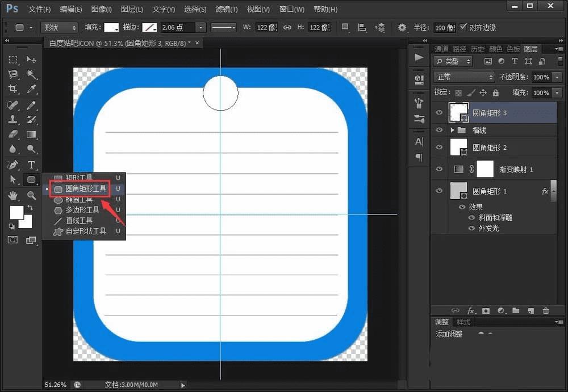This screenshot has width=568, height=392.
Task: Select the Eraser tool
Action: tap(13, 134)
